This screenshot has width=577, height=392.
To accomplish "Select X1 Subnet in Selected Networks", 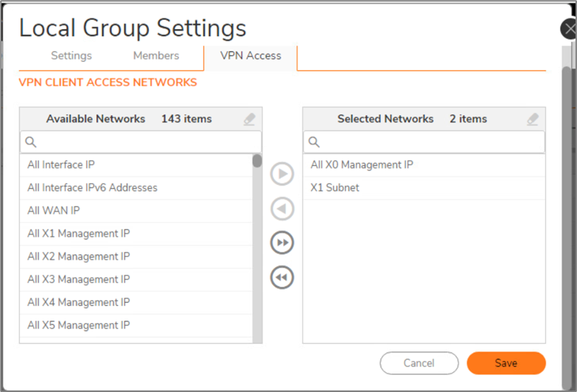I will point(335,188).
